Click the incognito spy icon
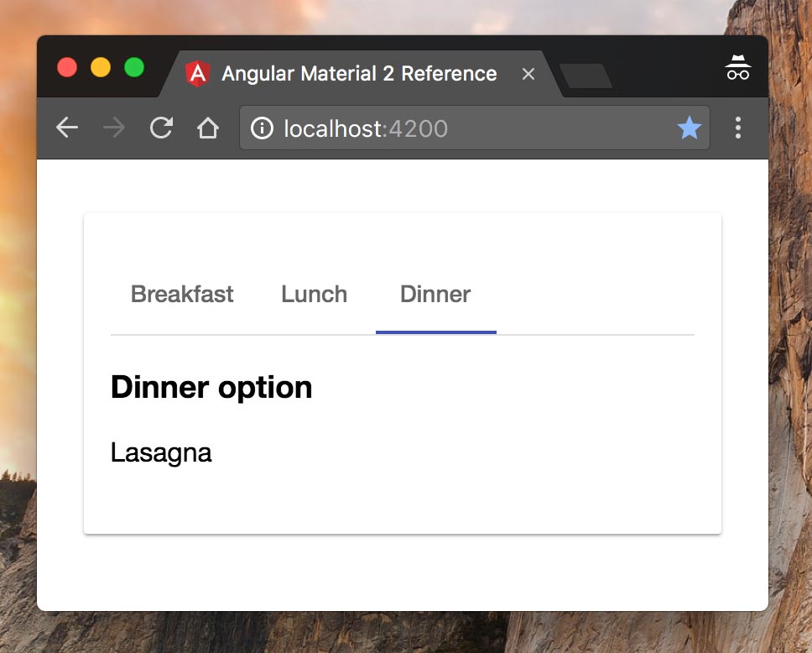The height and width of the screenshot is (653, 812). click(x=738, y=67)
